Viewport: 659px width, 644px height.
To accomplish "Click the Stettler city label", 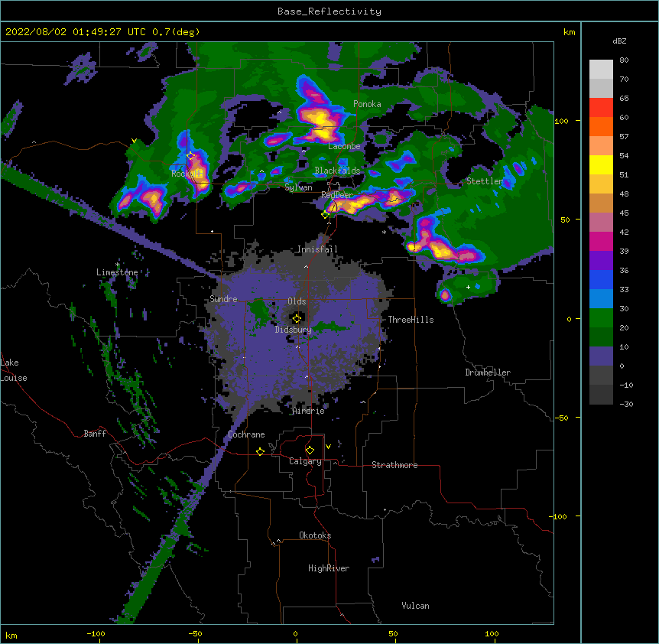I will pyautogui.click(x=485, y=181).
